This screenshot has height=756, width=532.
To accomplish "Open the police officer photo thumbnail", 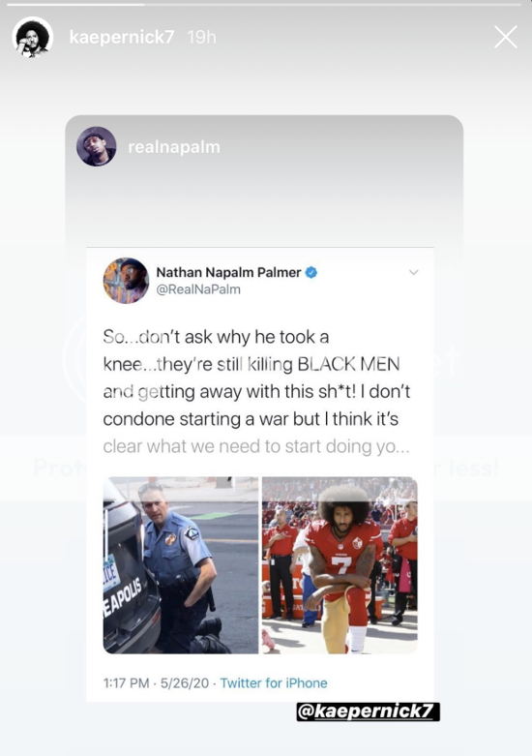I will pyautogui.click(x=181, y=565).
